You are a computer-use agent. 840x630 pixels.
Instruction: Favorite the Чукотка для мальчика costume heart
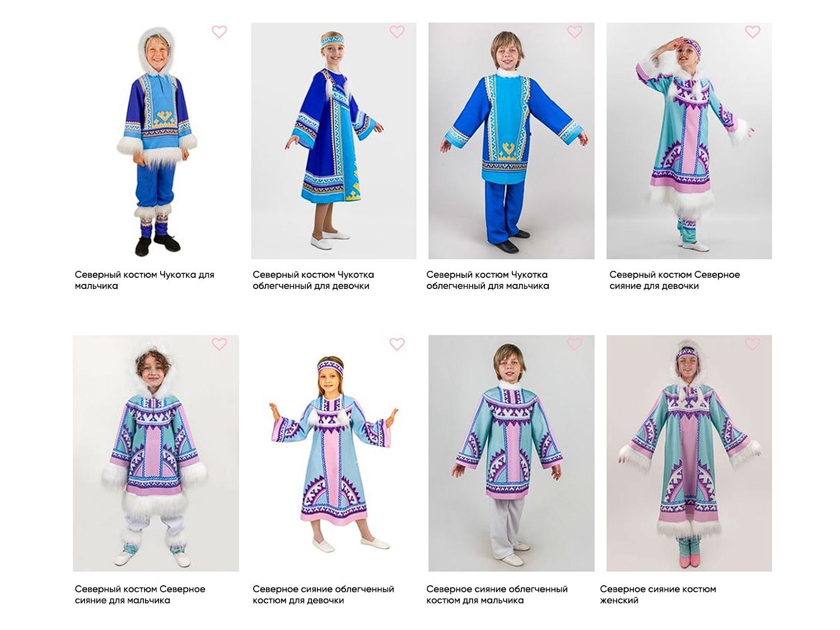coord(220,32)
